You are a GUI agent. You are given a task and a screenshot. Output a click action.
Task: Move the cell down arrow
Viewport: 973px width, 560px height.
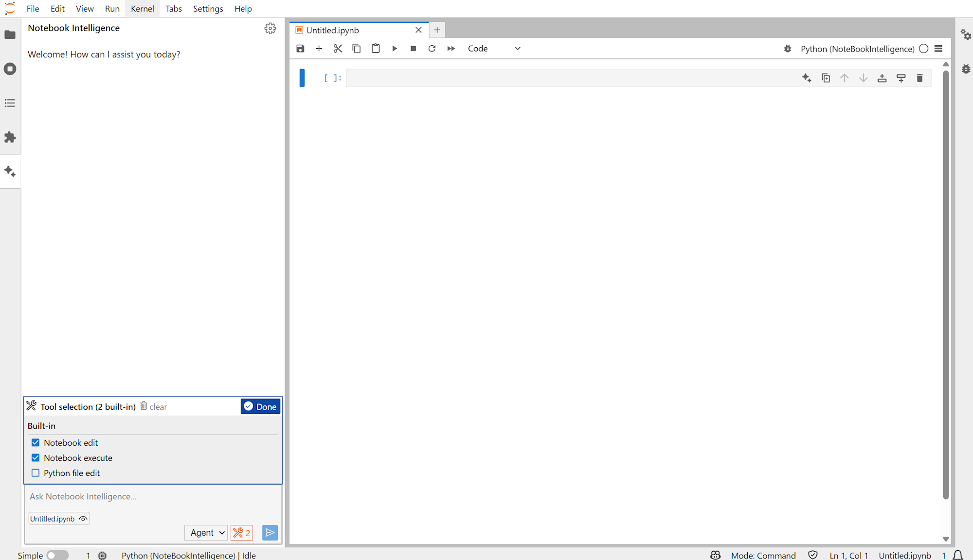click(x=863, y=78)
